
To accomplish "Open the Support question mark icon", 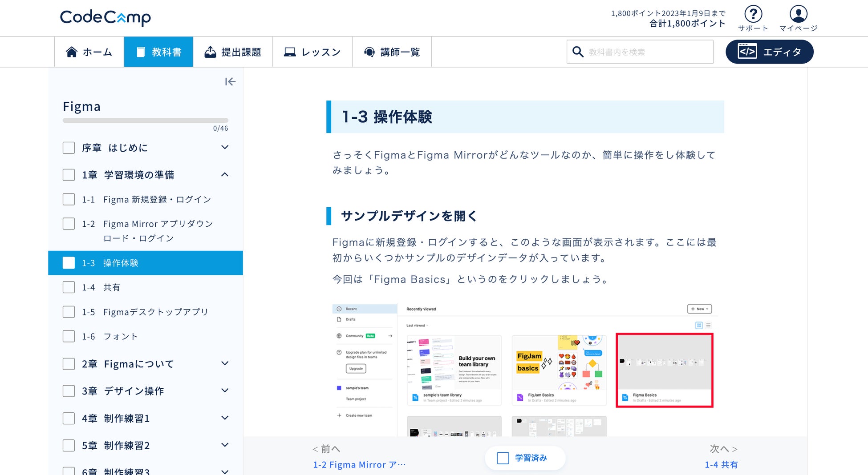I will 753,14.
